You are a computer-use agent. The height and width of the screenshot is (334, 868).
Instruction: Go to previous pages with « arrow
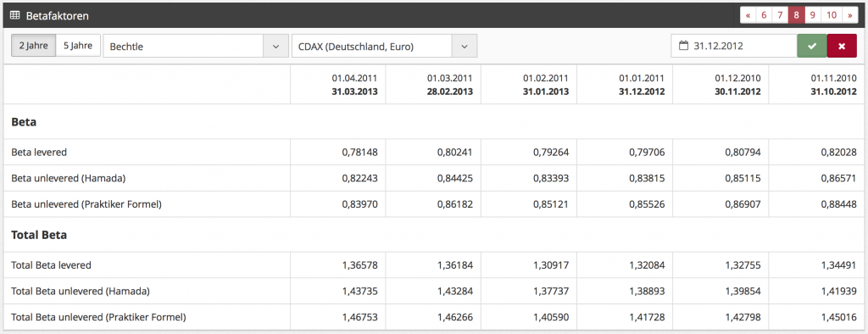[x=748, y=15]
